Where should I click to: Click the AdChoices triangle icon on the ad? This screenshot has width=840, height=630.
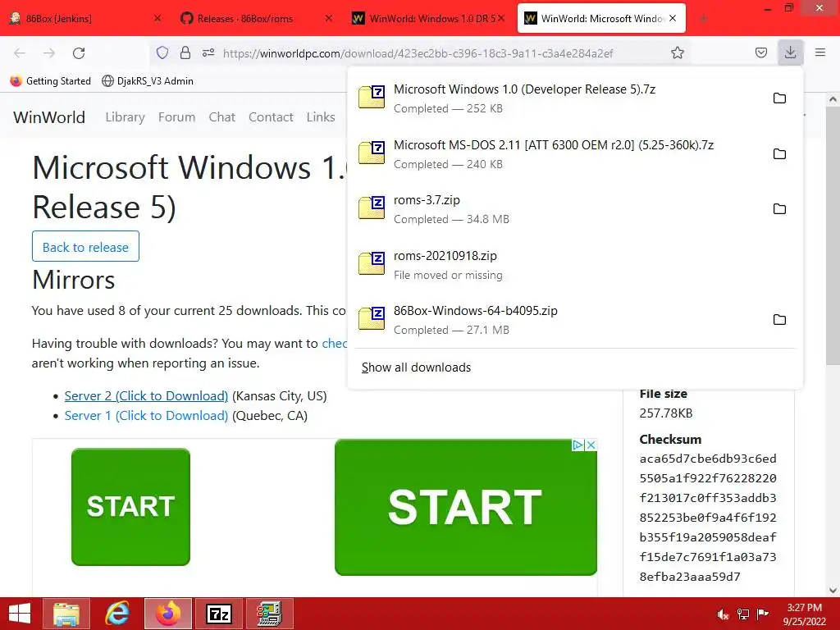tap(577, 445)
